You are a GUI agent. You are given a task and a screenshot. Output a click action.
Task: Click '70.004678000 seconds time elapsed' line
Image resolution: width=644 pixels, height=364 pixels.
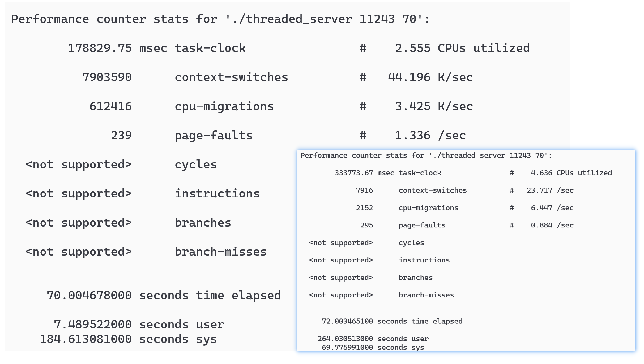coord(164,296)
